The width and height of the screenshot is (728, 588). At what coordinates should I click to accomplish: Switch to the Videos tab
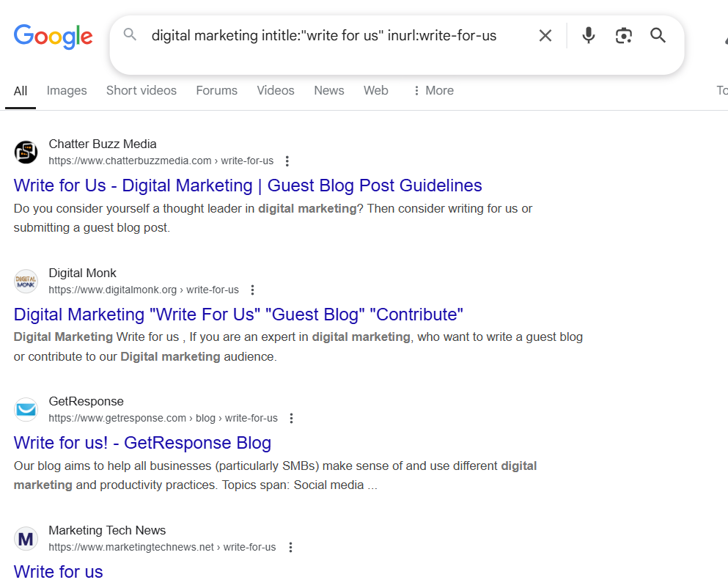[x=275, y=90]
